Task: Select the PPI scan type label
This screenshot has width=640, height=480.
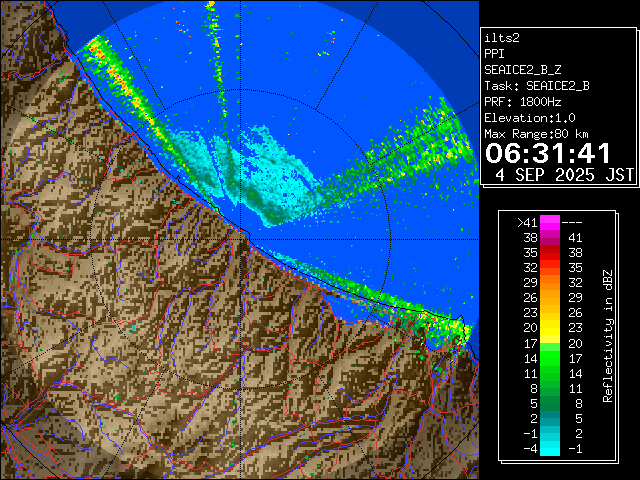Action: pyautogui.click(x=495, y=54)
